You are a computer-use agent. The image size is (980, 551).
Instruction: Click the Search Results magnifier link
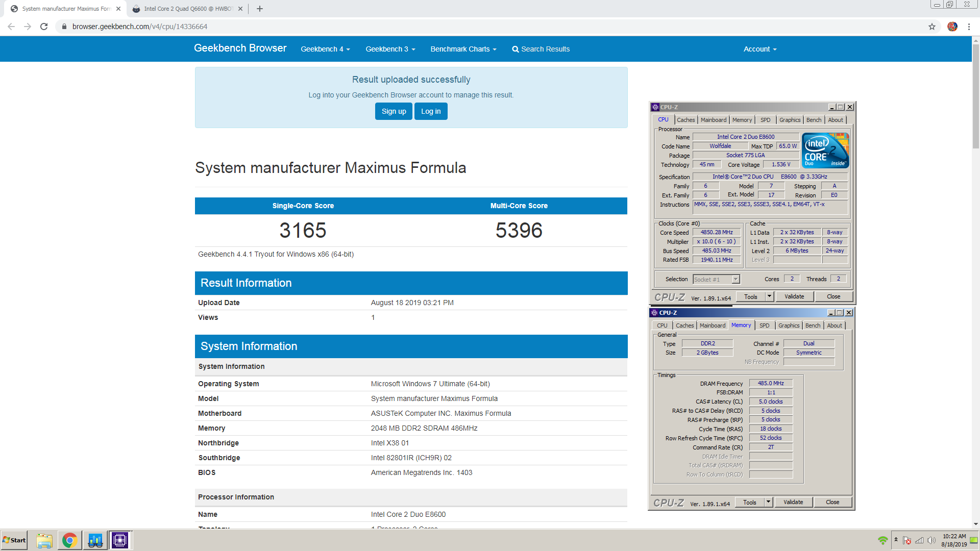[541, 49]
